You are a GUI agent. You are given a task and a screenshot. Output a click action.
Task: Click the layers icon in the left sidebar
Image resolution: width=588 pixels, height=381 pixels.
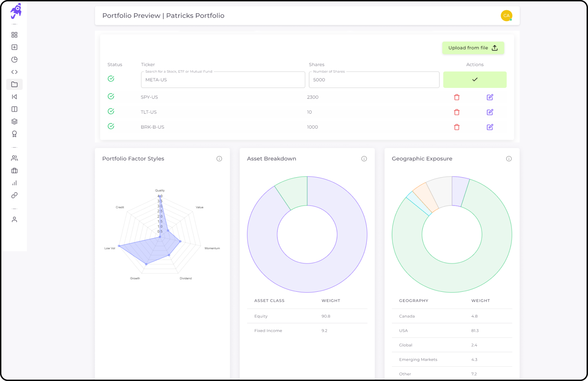click(14, 121)
